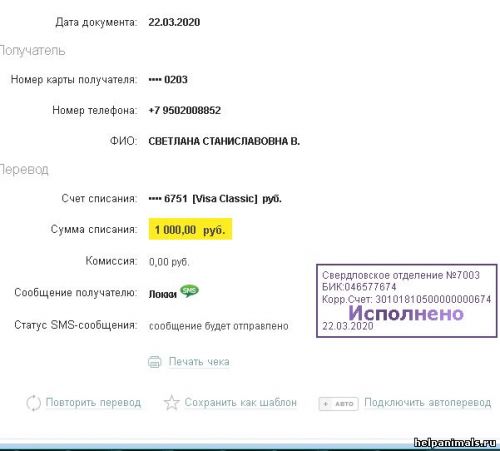The image size is (500, 451).
Task: Click the 6751 Visa Classic debit account
Action: pyautogui.click(x=215, y=199)
